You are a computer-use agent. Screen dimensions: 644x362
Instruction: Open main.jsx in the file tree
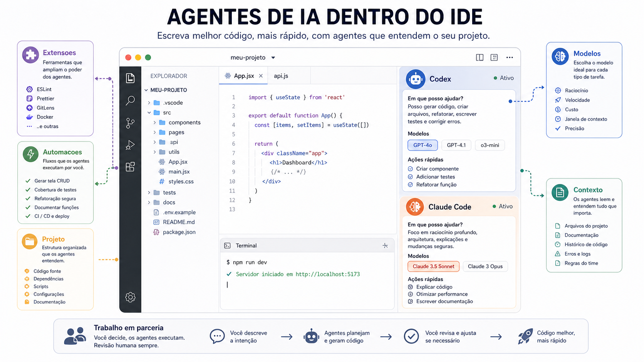(179, 172)
